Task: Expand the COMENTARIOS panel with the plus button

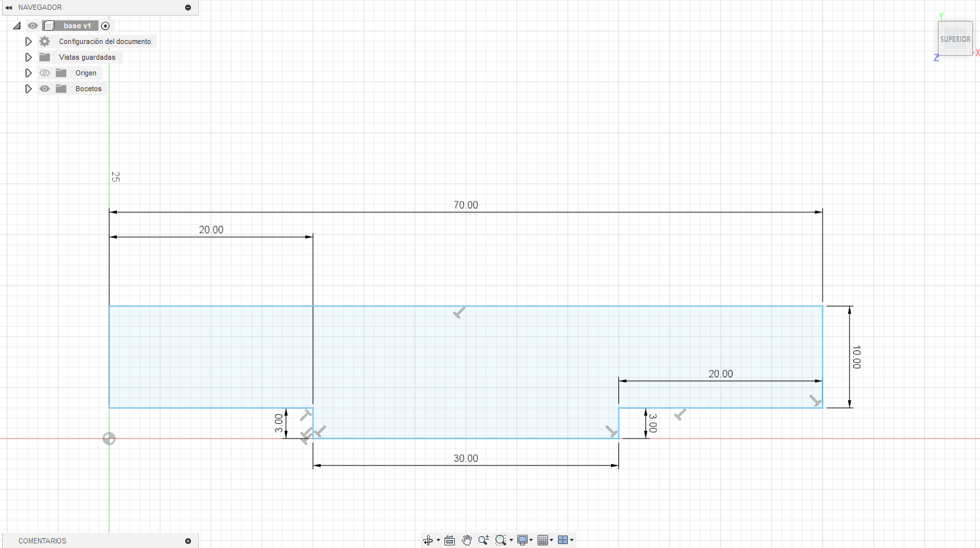Action: tap(188, 541)
